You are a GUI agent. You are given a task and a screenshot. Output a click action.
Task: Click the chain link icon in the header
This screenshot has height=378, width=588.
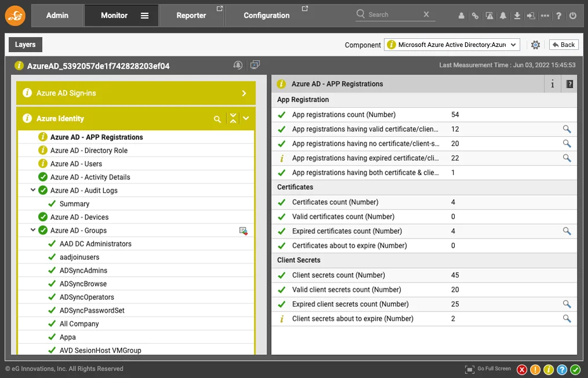[475, 16]
